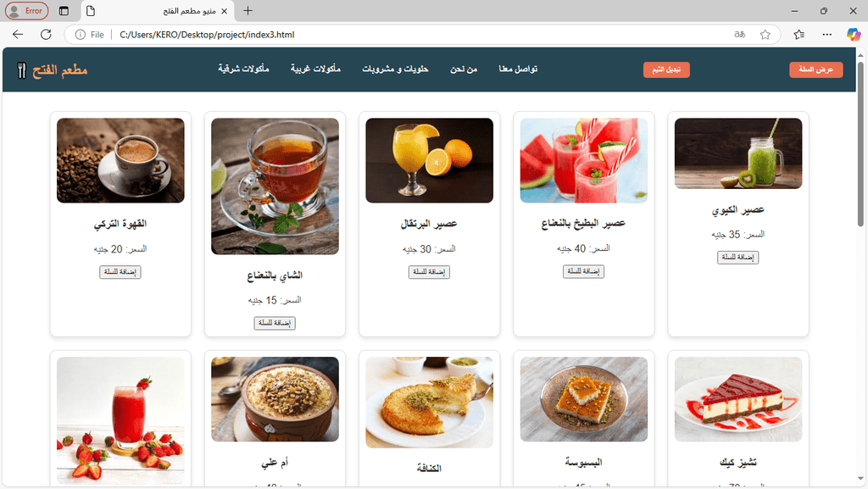This screenshot has height=489, width=868.
Task: Go to تواصل معنا nav link
Action: [x=518, y=69]
